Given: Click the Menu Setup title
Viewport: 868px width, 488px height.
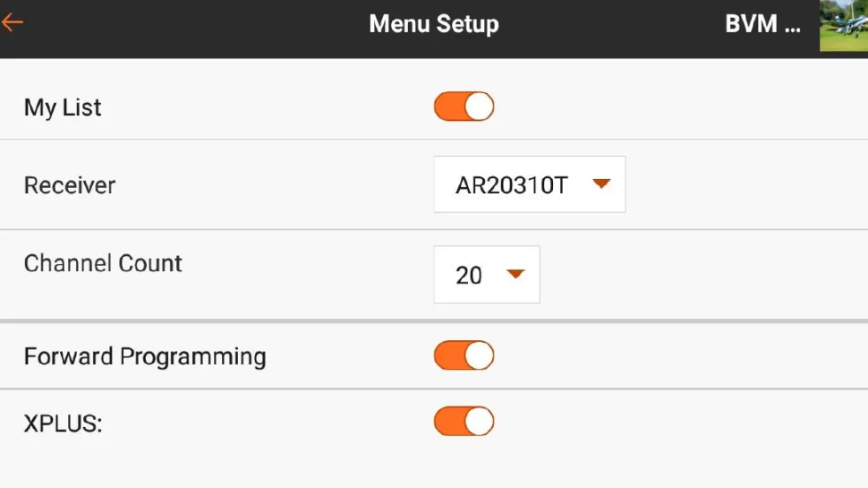Looking at the screenshot, I should (x=434, y=24).
